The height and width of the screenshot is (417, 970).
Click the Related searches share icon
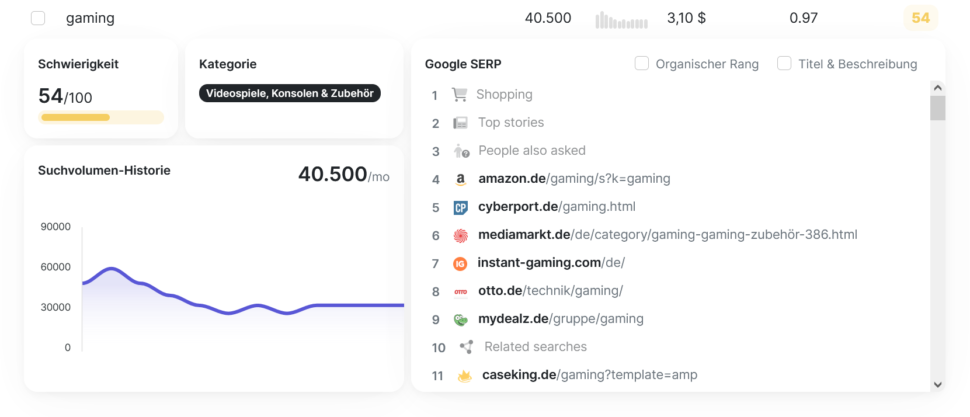[466, 347]
